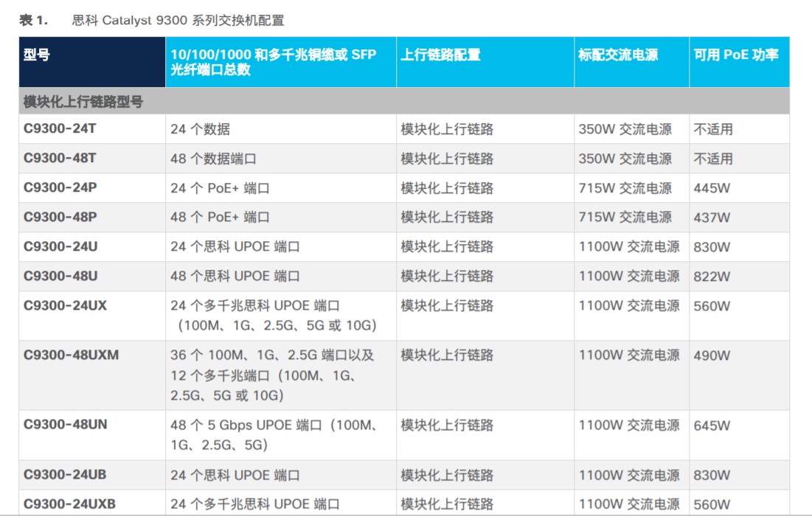Select model name "C9300-24T"
This screenshot has width=812, height=517.
60,128
